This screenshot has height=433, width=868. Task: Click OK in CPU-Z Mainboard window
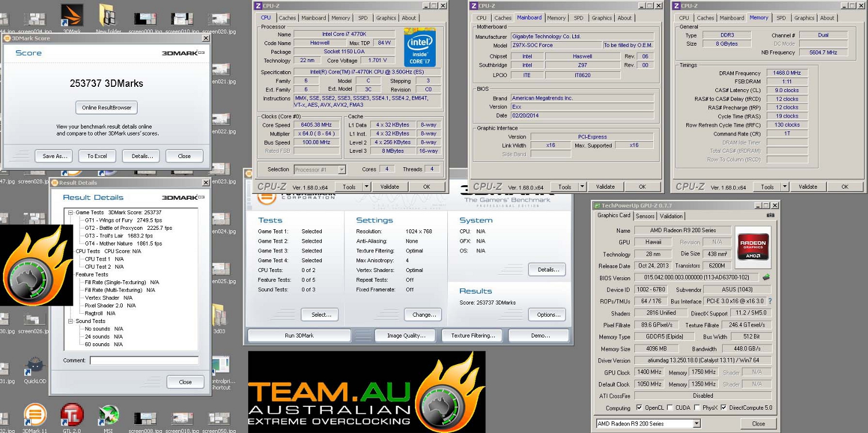coord(642,186)
